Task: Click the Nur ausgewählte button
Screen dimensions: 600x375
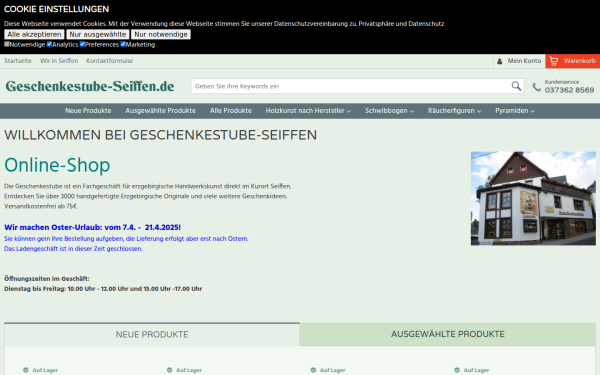Action: [98, 34]
